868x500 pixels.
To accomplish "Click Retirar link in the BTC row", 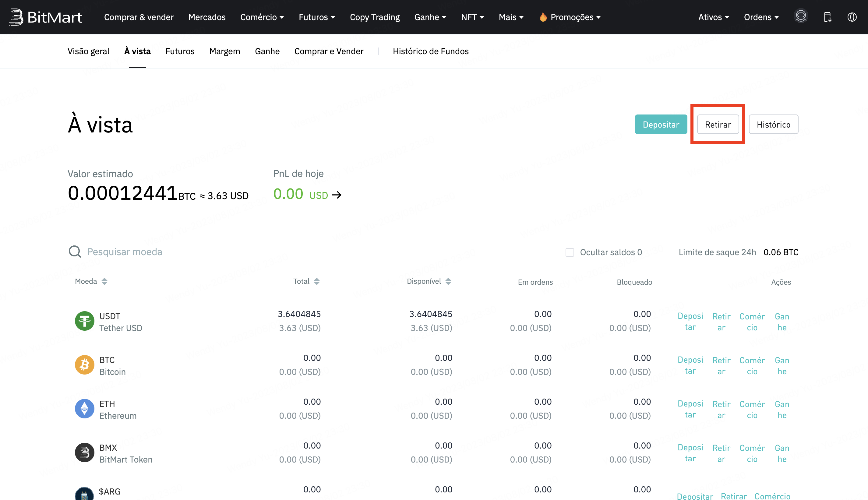I will [721, 365].
